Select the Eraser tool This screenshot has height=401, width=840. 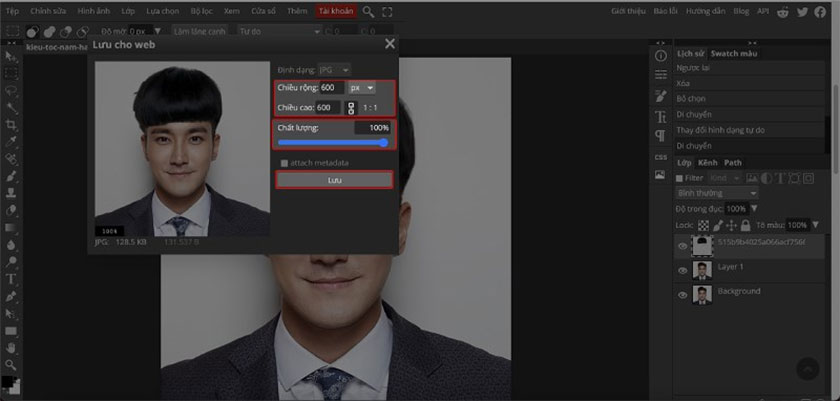(11, 210)
